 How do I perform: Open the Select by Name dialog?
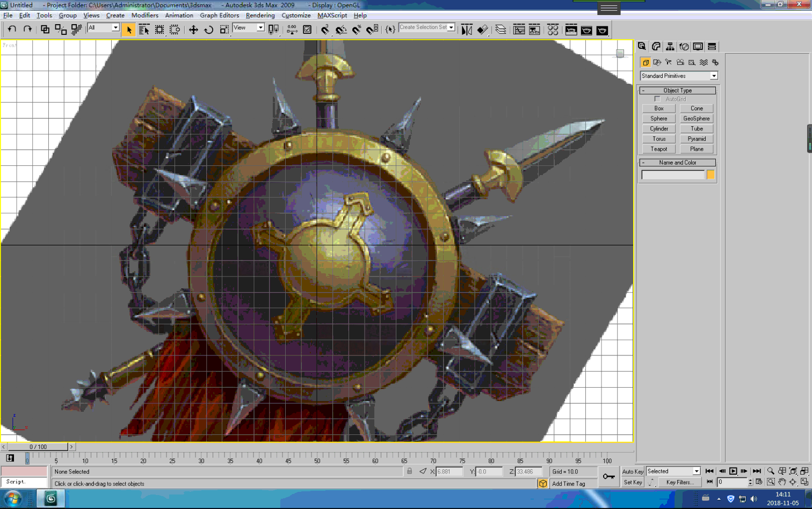(144, 30)
